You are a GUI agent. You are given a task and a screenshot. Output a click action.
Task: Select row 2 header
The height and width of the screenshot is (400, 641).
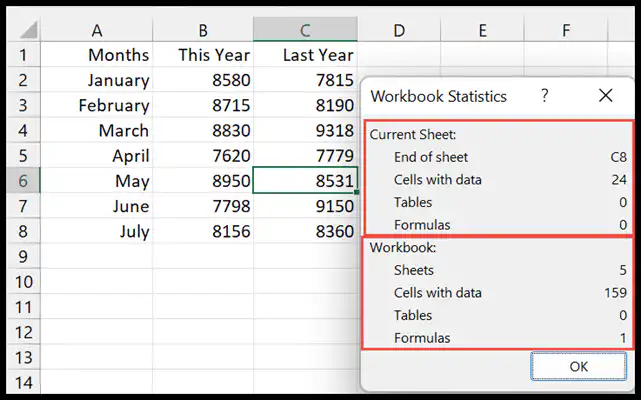pyautogui.click(x=24, y=80)
